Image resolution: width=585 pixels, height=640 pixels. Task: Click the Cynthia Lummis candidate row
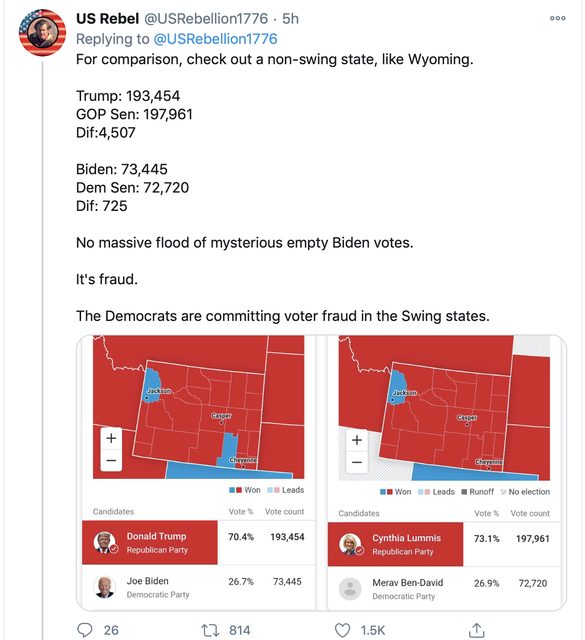[x=444, y=544]
